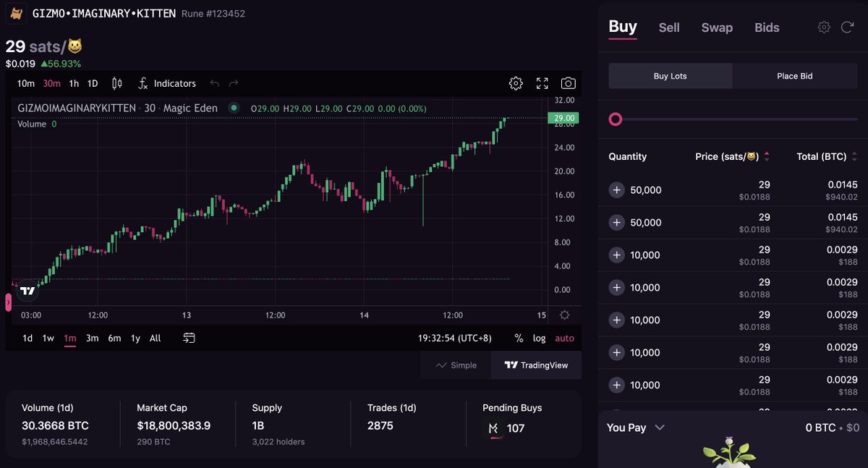Set chart range to All
The image size is (868, 468).
click(155, 338)
